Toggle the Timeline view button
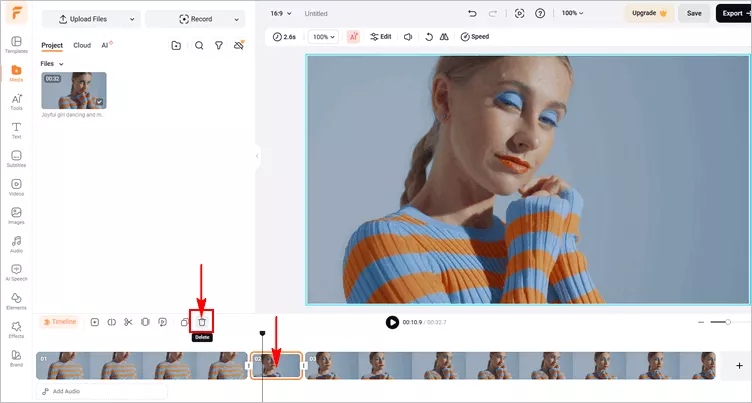The image size is (752, 403). (60, 322)
